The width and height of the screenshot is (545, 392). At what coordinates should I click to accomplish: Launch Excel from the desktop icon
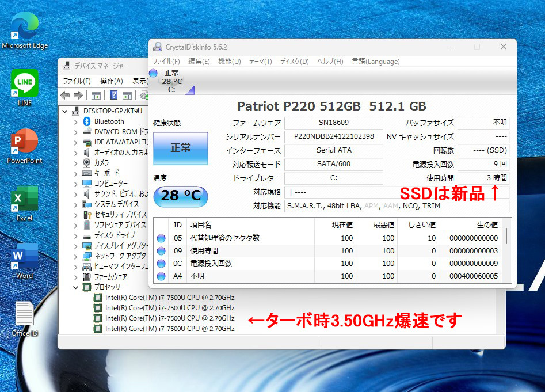coord(24,203)
